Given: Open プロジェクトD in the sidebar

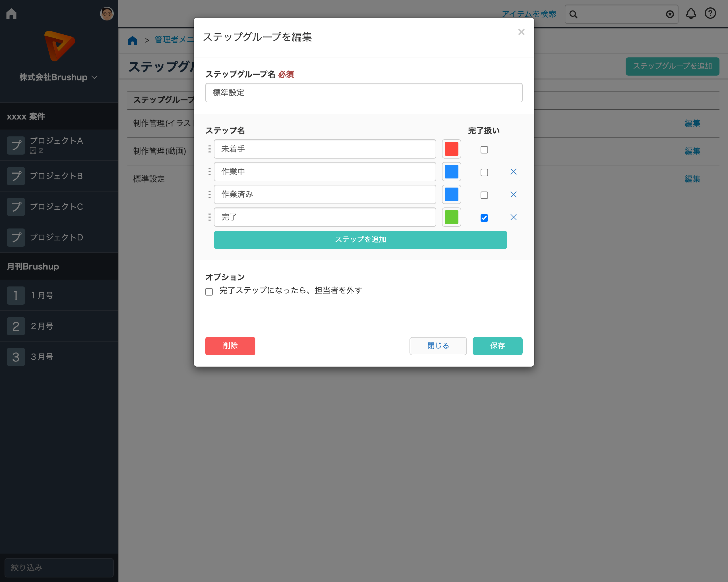Looking at the screenshot, I should [x=59, y=237].
